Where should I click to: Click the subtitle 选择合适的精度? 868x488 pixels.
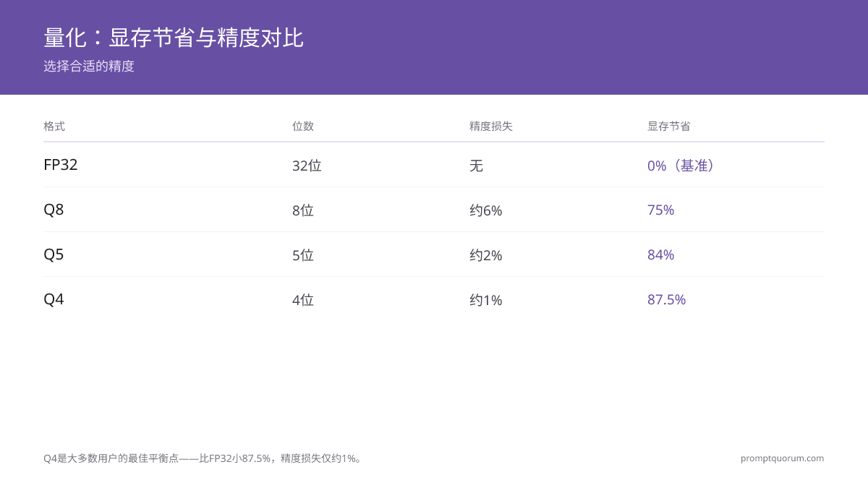(x=89, y=67)
